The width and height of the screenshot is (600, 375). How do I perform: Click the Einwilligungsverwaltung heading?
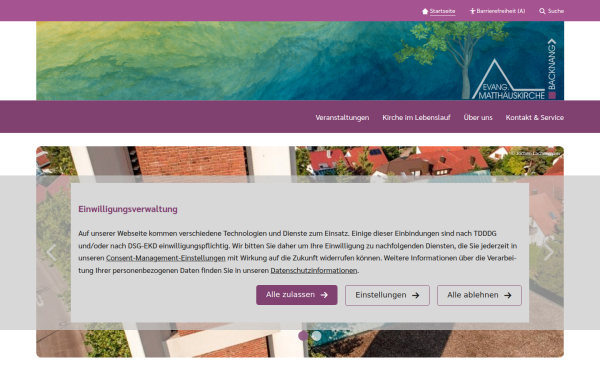128,209
